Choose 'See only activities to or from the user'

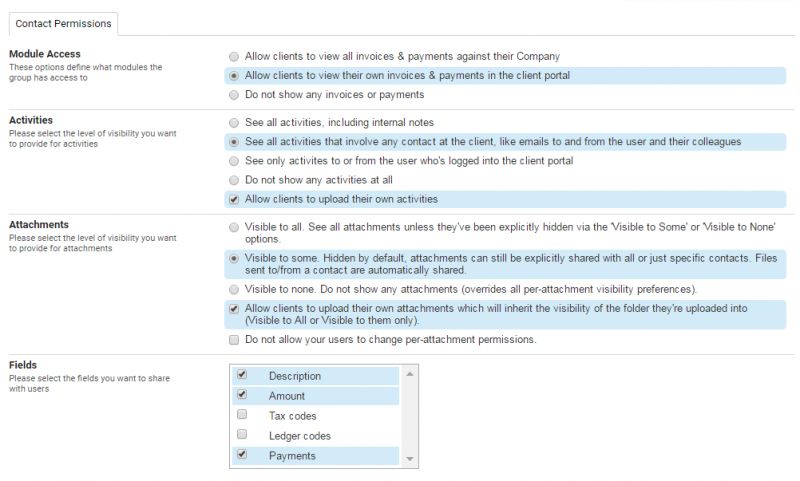point(234,161)
